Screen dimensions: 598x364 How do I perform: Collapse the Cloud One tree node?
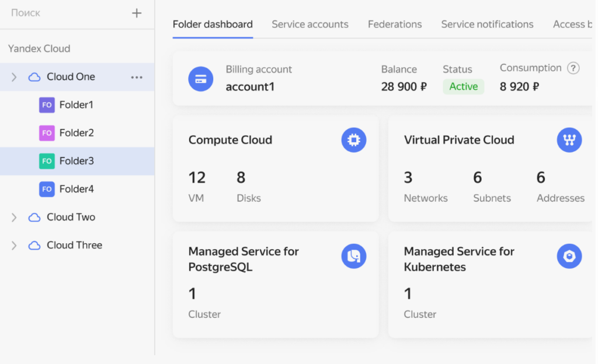point(13,76)
